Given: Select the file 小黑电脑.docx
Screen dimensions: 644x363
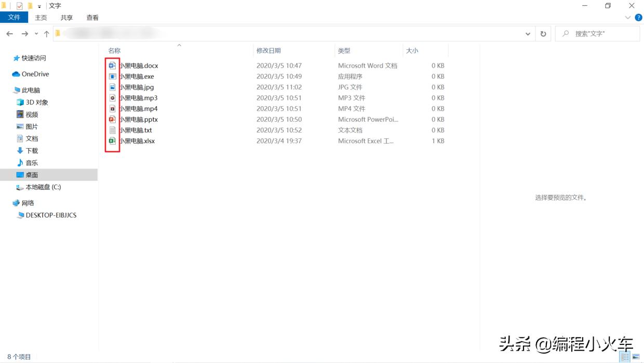Looking at the screenshot, I should click(x=139, y=66).
